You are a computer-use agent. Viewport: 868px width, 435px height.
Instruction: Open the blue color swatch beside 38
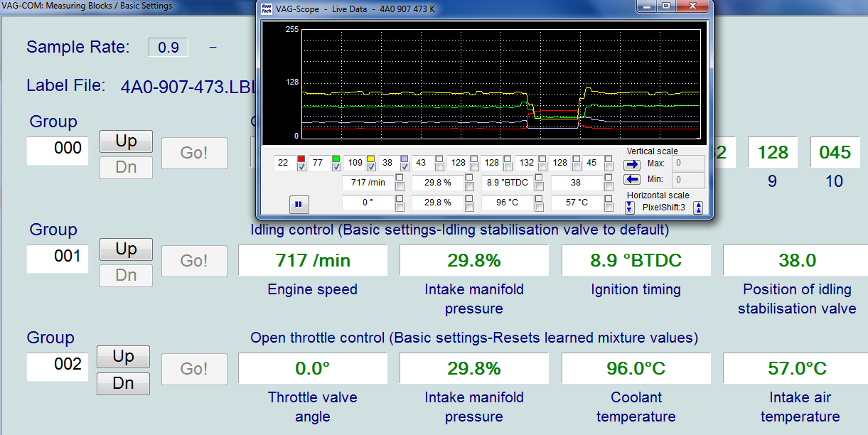[404, 159]
